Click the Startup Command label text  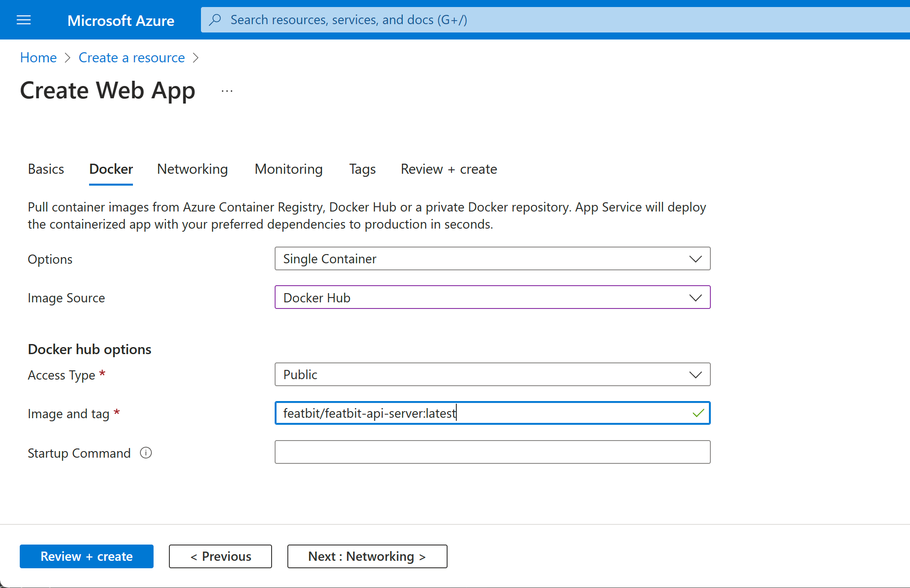click(x=79, y=453)
